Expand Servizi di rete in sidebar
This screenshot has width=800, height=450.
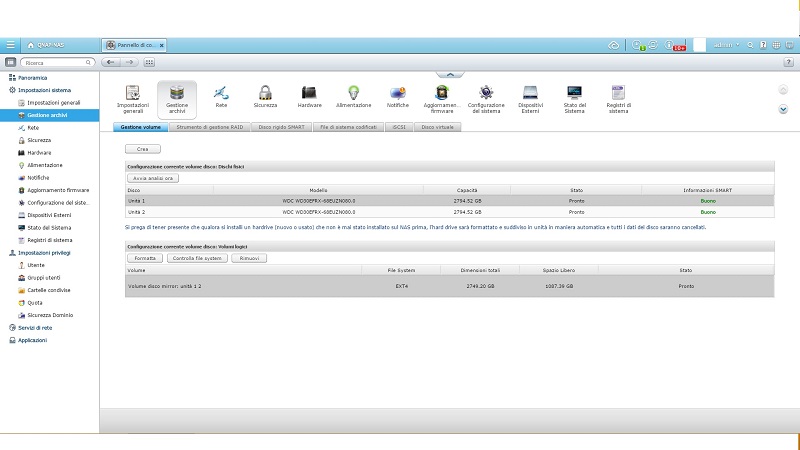(34, 328)
